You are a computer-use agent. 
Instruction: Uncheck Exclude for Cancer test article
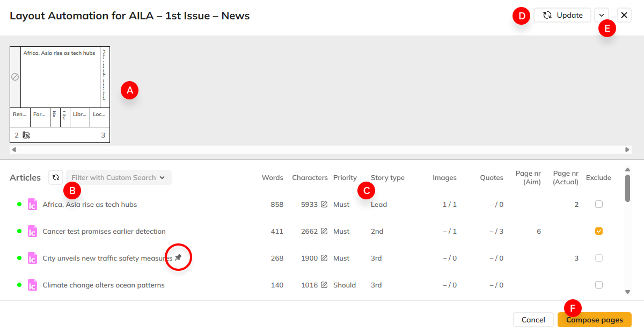tap(599, 231)
